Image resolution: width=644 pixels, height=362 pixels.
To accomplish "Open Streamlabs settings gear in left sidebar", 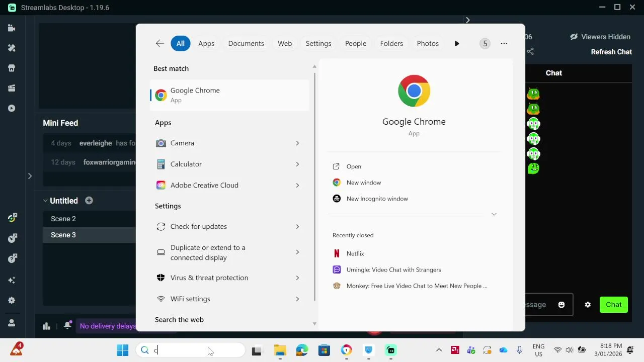I will (x=12, y=300).
